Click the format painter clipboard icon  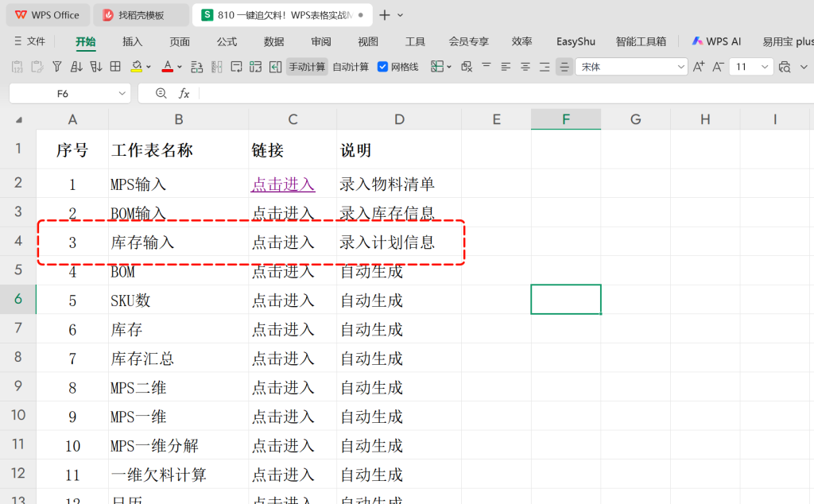[x=37, y=67]
